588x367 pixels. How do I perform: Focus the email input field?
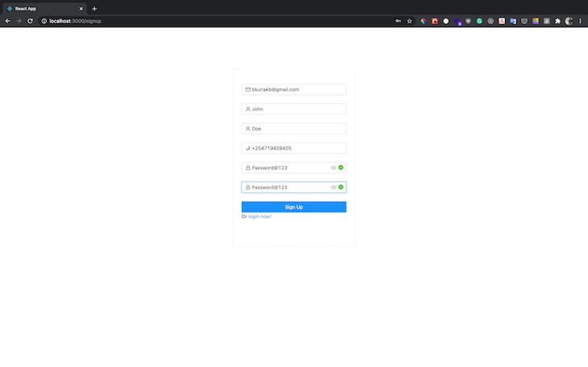(x=294, y=89)
